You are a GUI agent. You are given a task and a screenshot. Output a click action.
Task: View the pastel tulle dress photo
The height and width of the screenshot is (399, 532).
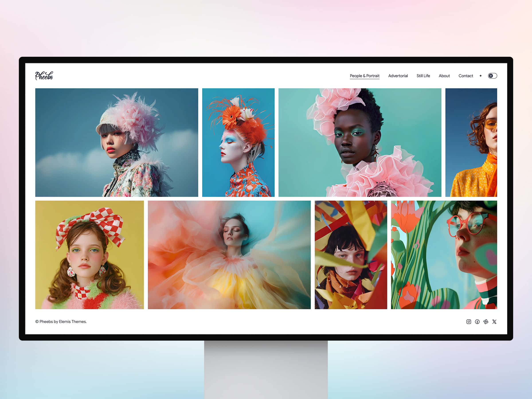pos(229,255)
